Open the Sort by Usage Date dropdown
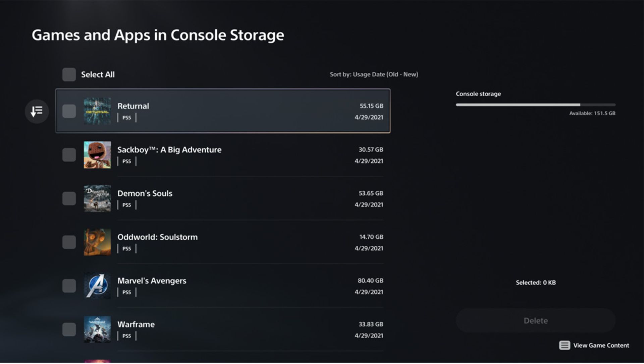Image resolution: width=644 pixels, height=364 pixels. pos(374,74)
